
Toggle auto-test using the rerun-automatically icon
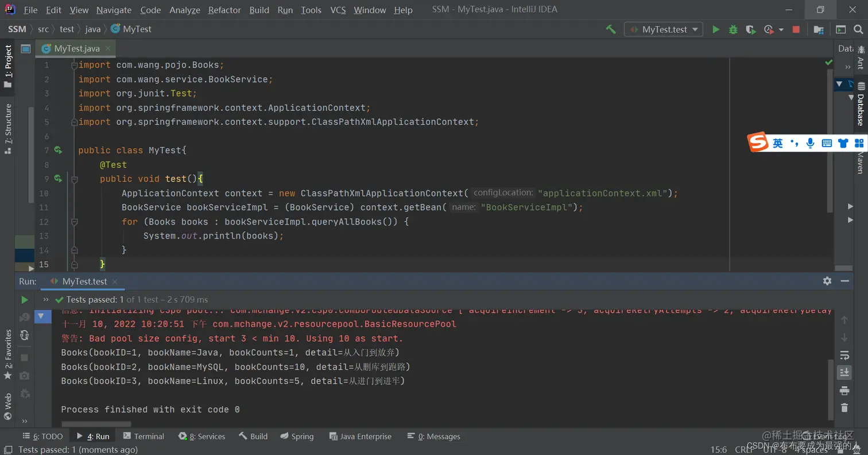coord(25,335)
